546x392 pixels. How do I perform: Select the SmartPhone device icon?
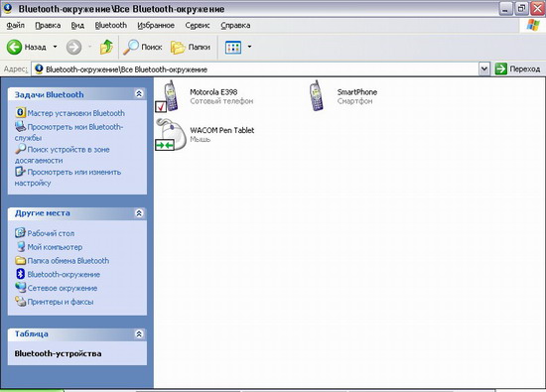pyautogui.click(x=316, y=95)
